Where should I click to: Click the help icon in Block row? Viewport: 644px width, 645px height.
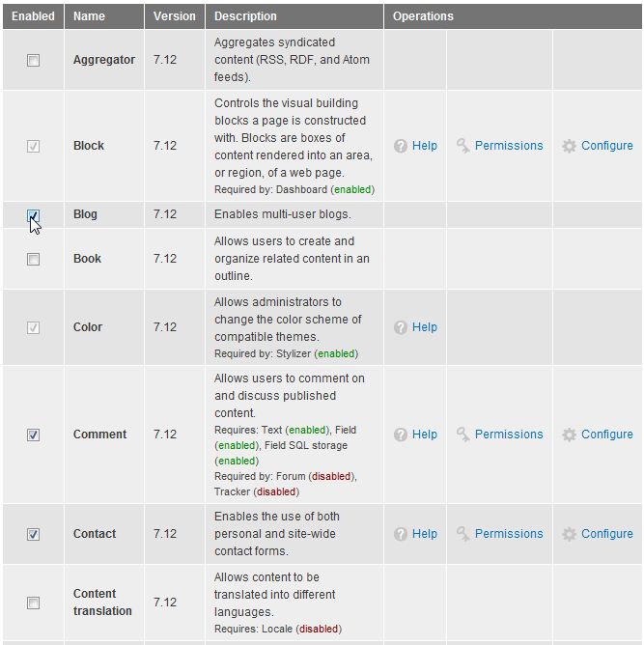coord(401,146)
